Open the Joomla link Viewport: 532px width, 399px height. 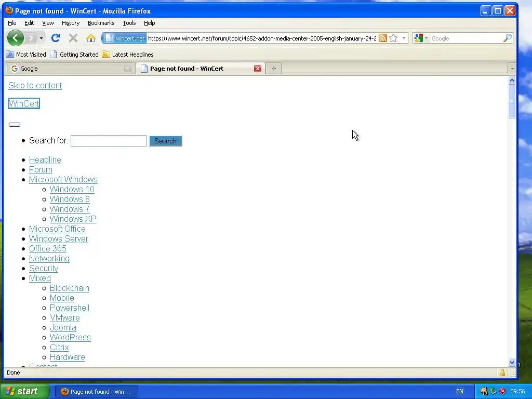(x=63, y=327)
